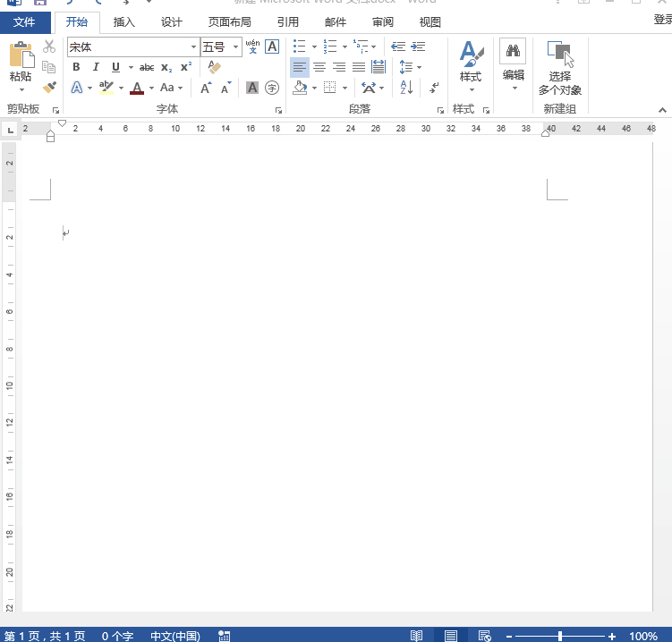Click the red font color swatch button
Image resolution: width=672 pixels, height=642 pixels.
click(136, 88)
